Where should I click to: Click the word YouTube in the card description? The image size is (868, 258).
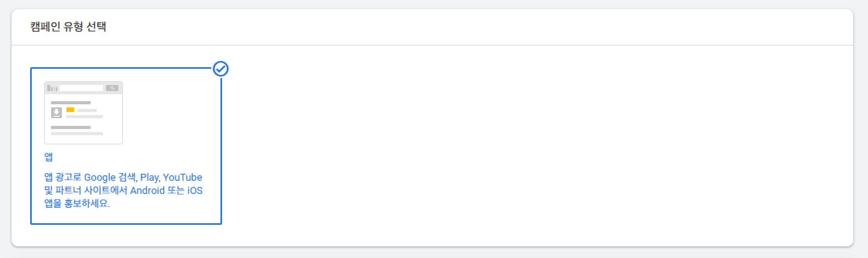183,177
